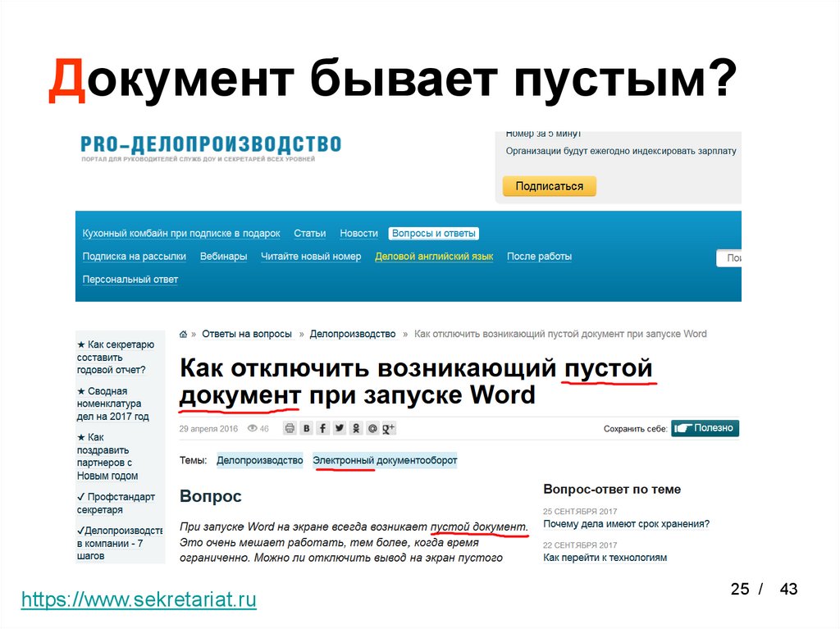This screenshot has height=629, width=840.
Task: Click the yellow Подписаться button
Action: tap(549, 186)
